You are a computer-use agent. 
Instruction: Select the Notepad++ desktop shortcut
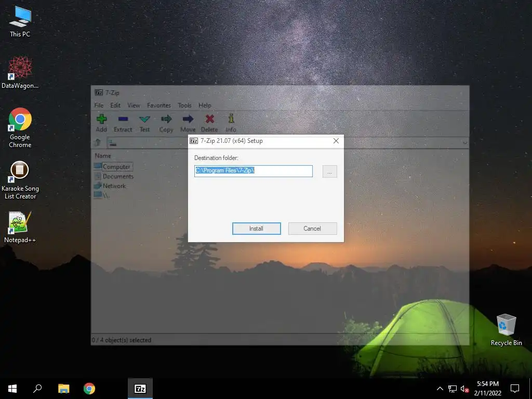click(20, 228)
